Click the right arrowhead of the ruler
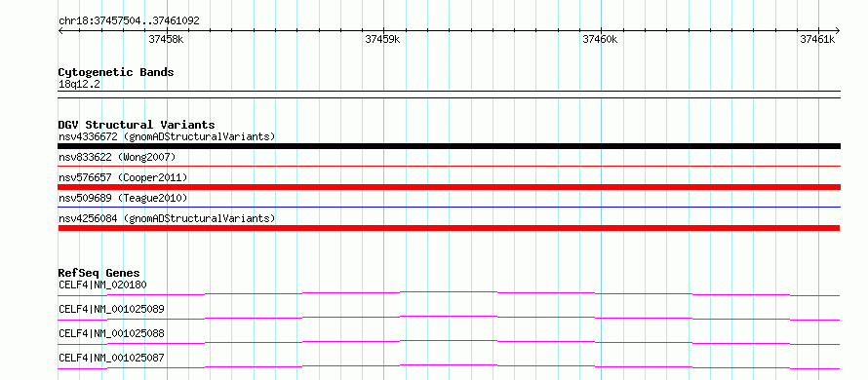Screen dimensions: 868x380 pos(837,30)
